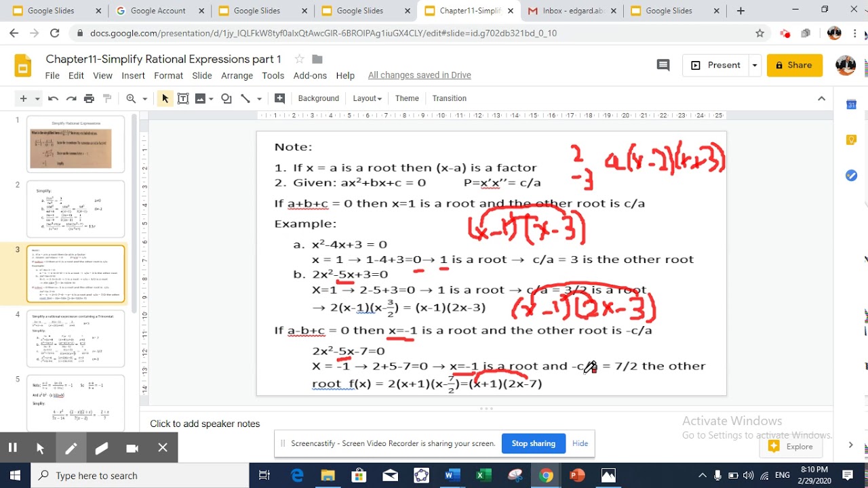868x488 pixels.
Task: Select the text box tool
Action: click(183, 98)
